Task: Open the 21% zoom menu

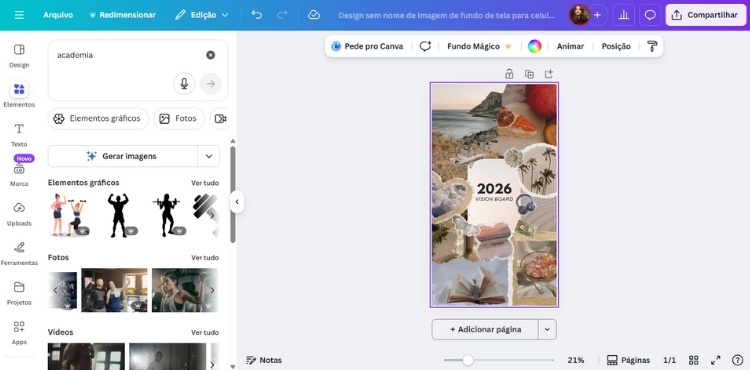Action: click(x=576, y=360)
